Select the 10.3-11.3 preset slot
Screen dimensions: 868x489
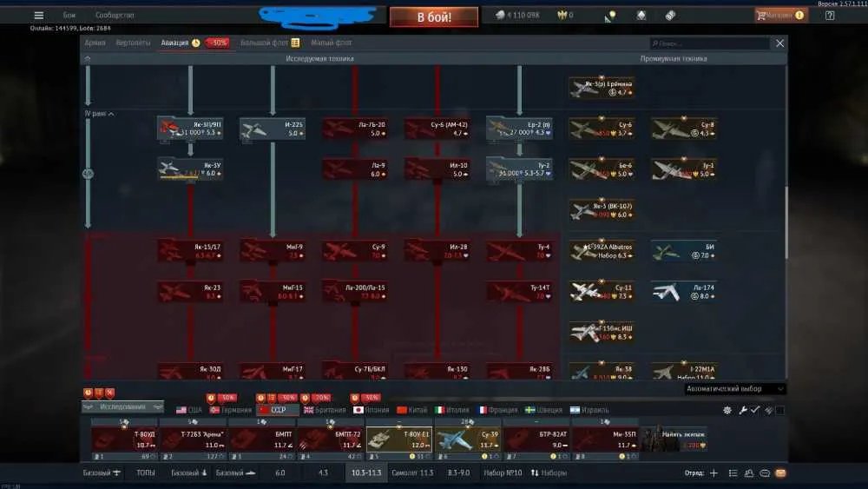click(366, 473)
